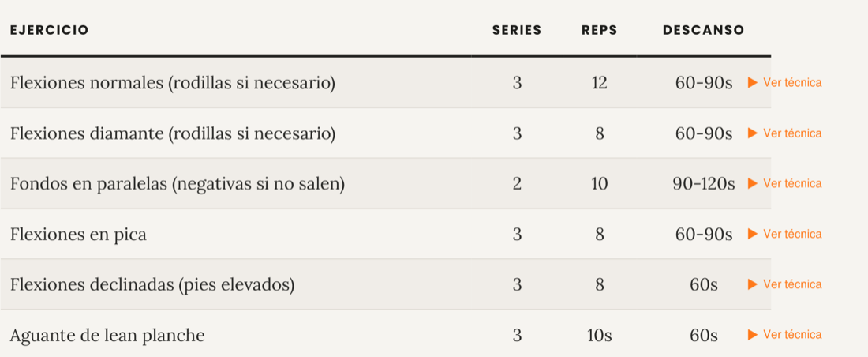The height and width of the screenshot is (357, 868).
Task: Click play triangle for Aguante de lean planche
Action: [x=752, y=335]
